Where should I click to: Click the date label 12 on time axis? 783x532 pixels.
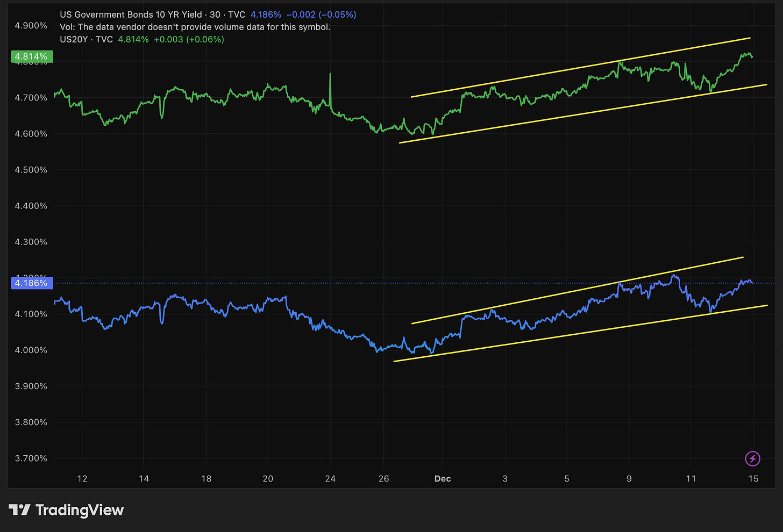82,478
